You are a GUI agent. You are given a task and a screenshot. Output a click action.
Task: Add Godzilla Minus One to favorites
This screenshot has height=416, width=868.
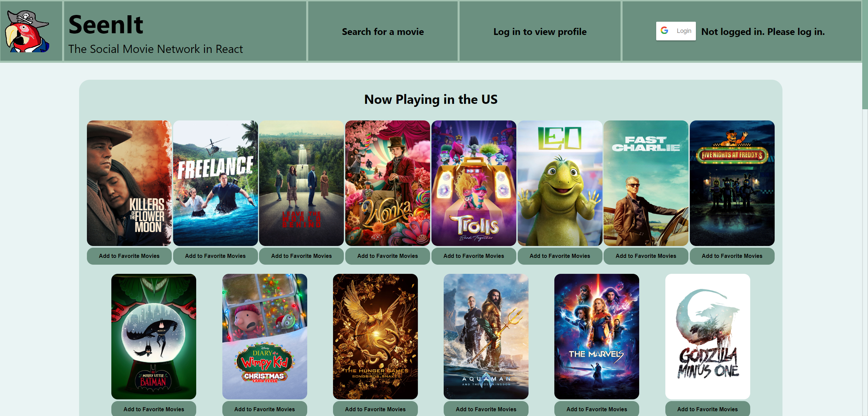708,409
